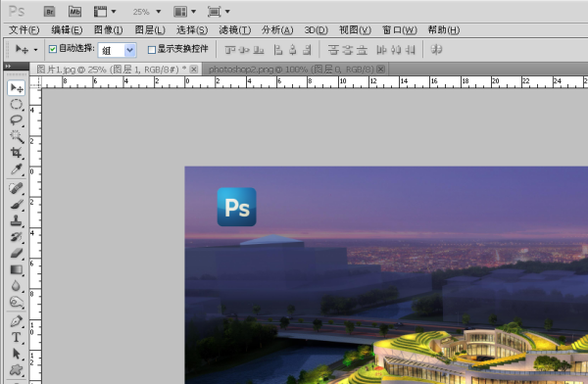Launch Adobe Bridge from Br icon

tap(50, 12)
